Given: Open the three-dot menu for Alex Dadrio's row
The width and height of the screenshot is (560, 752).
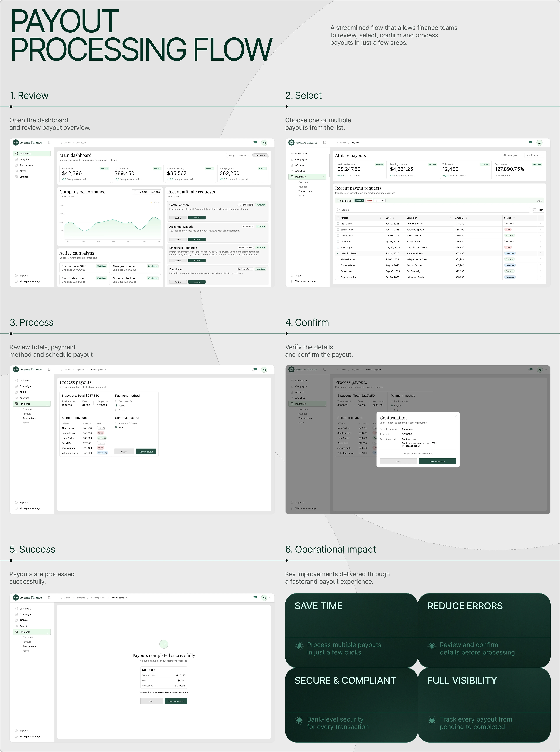Looking at the screenshot, I should (x=541, y=224).
